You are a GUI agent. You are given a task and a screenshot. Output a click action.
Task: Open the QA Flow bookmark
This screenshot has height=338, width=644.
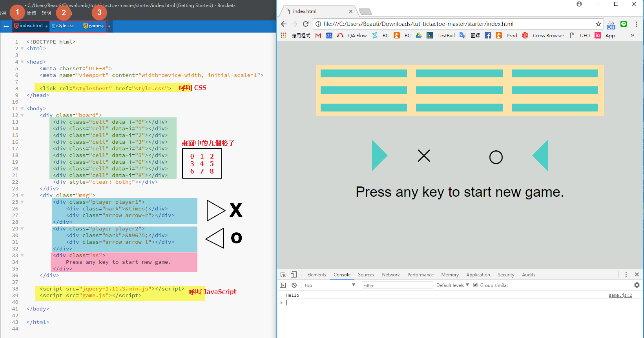point(352,36)
